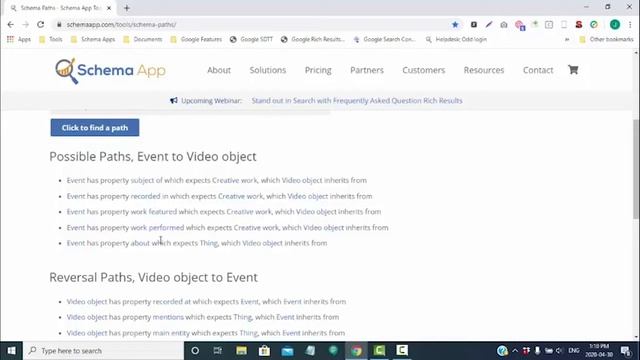Click the volume speaker tray icon
The height and width of the screenshot is (360, 640).
click(560, 351)
